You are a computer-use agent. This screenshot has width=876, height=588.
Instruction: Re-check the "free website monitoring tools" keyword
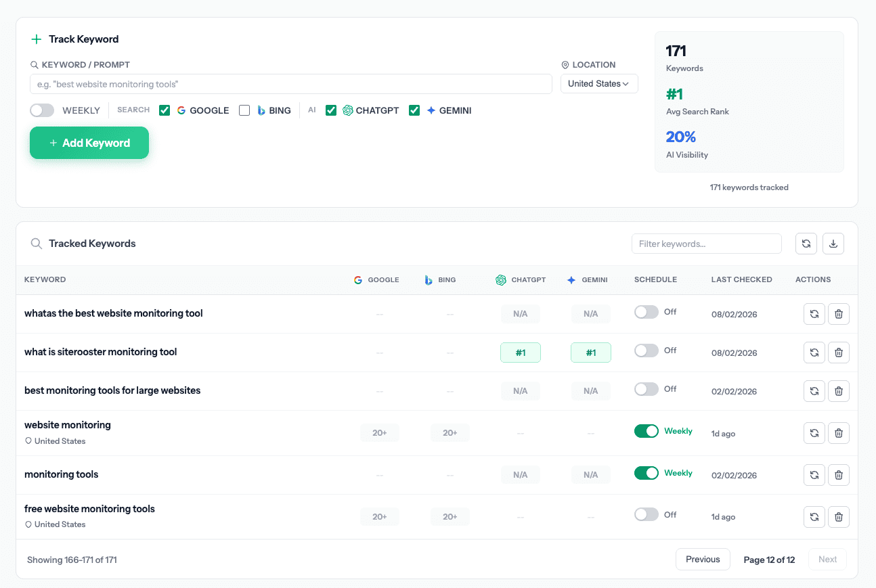pyautogui.click(x=814, y=516)
